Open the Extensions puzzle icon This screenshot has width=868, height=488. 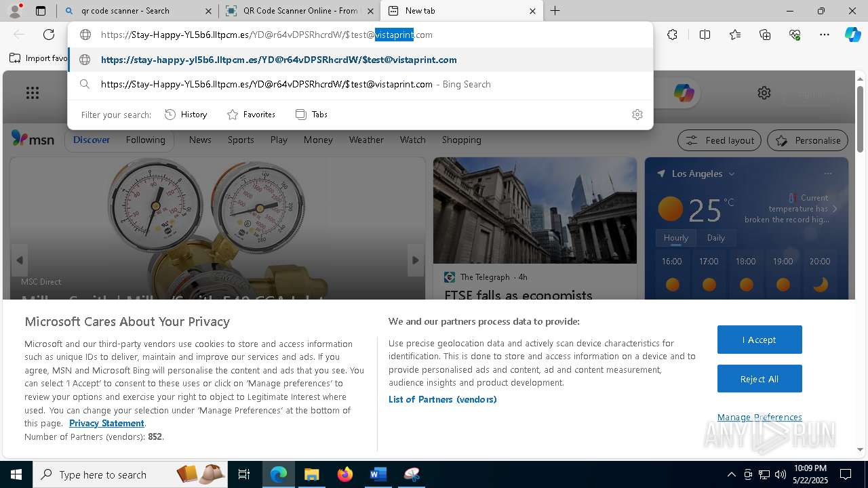click(x=672, y=35)
